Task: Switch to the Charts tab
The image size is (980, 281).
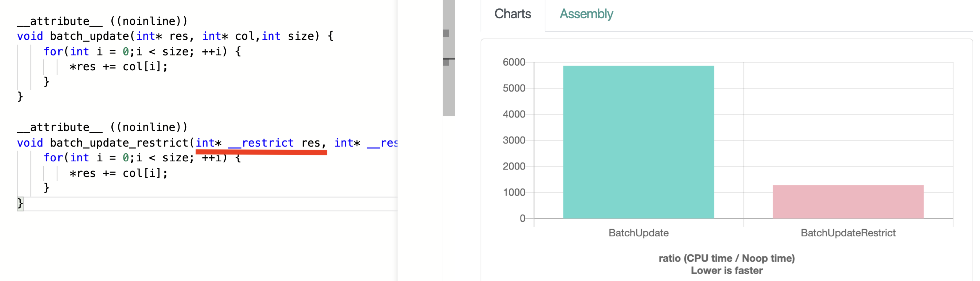Action: tap(512, 14)
